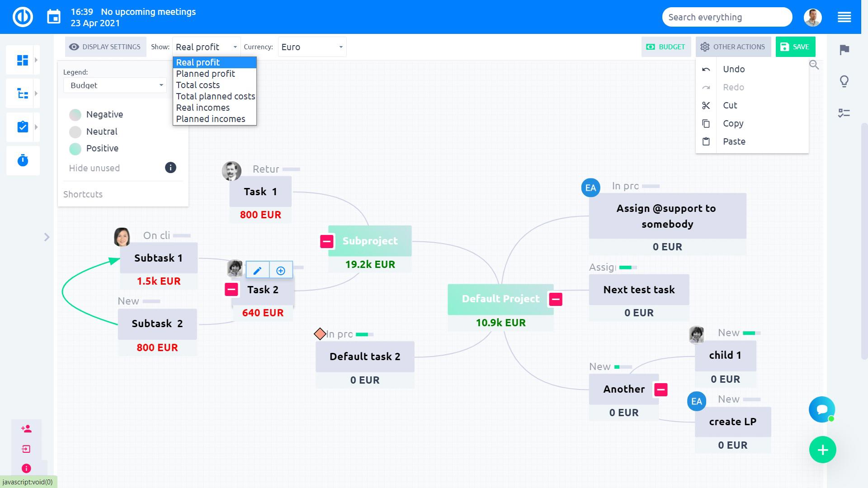The width and height of the screenshot is (868, 488).
Task: Expand the left side panel chevron
Action: click(x=47, y=237)
